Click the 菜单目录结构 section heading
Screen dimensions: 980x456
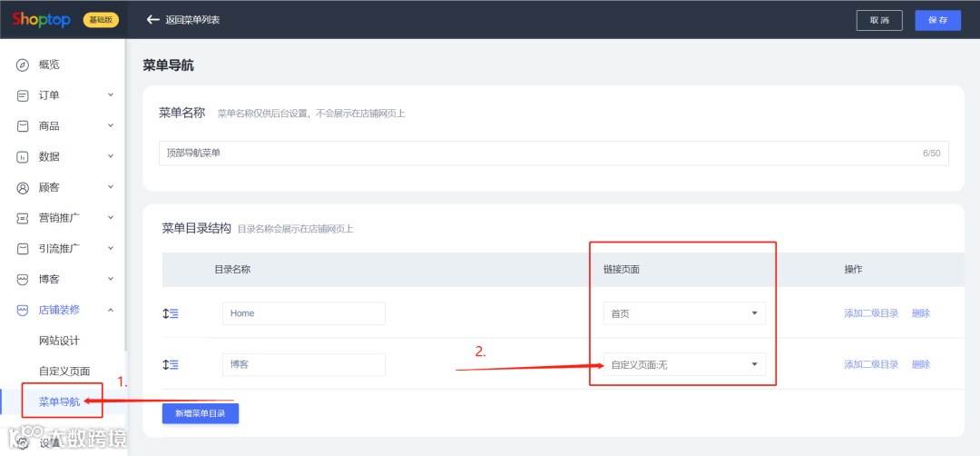coord(197,228)
